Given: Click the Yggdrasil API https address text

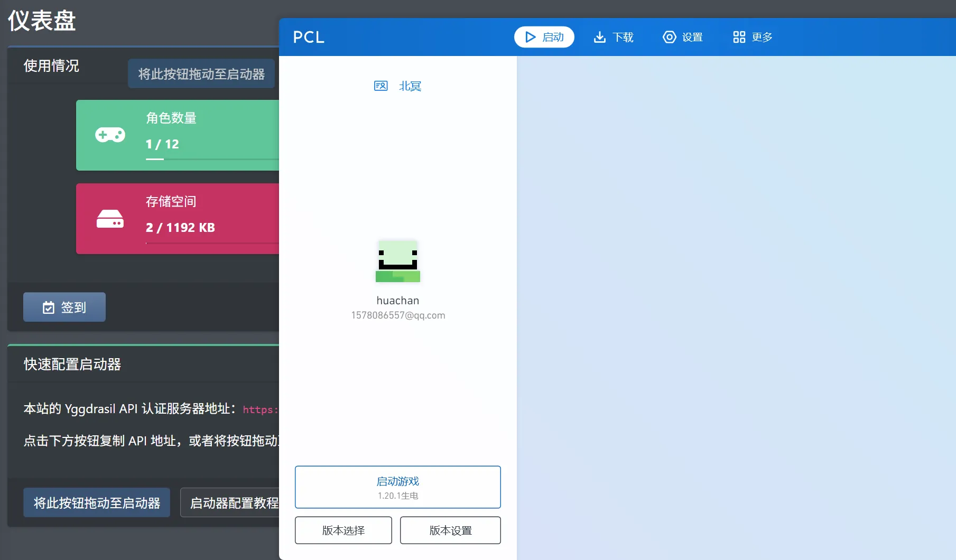Looking at the screenshot, I should [x=260, y=409].
